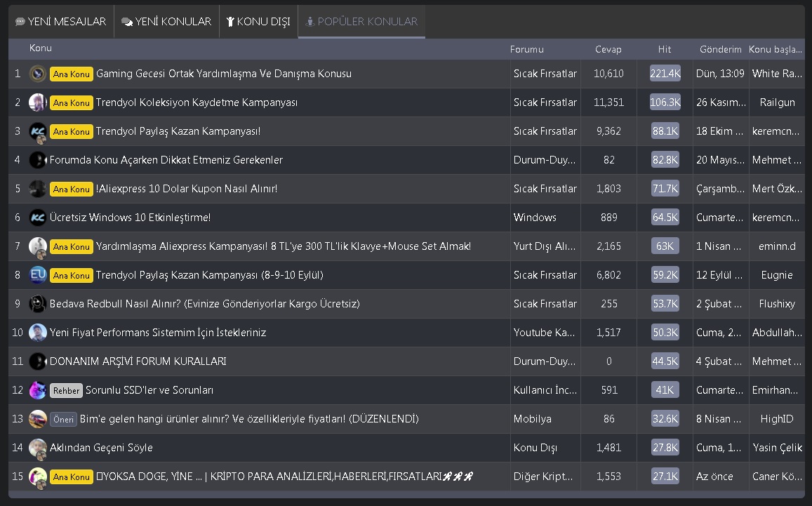The height and width of the screenshot is (506, 812).
Task: Switch to the Yeni Konular tab
Action: 166,22
